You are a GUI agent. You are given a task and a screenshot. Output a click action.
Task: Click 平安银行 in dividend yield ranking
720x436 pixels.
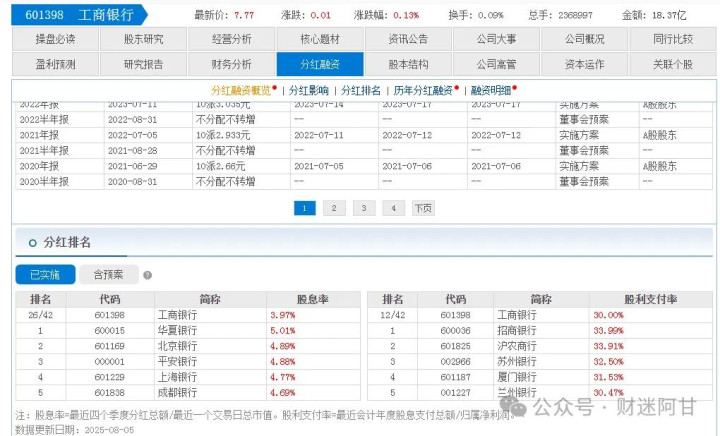pyautogui.click(x=177, y=362)
